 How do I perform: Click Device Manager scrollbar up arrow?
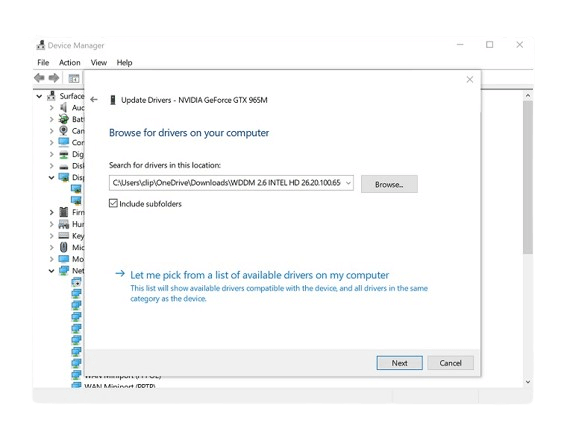click(528, 95)
